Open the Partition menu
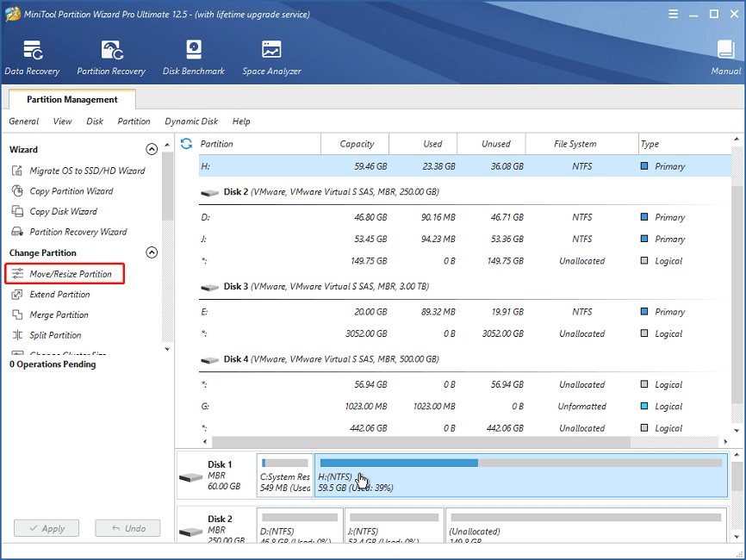Image resolution: width=746 pixels, height=560 pixels. pos(134,121)
